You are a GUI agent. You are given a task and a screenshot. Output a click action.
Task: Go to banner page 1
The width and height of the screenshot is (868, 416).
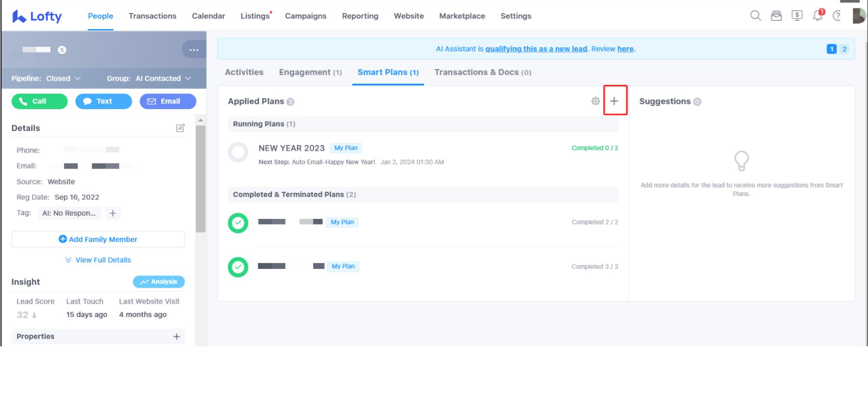point(832,49)
